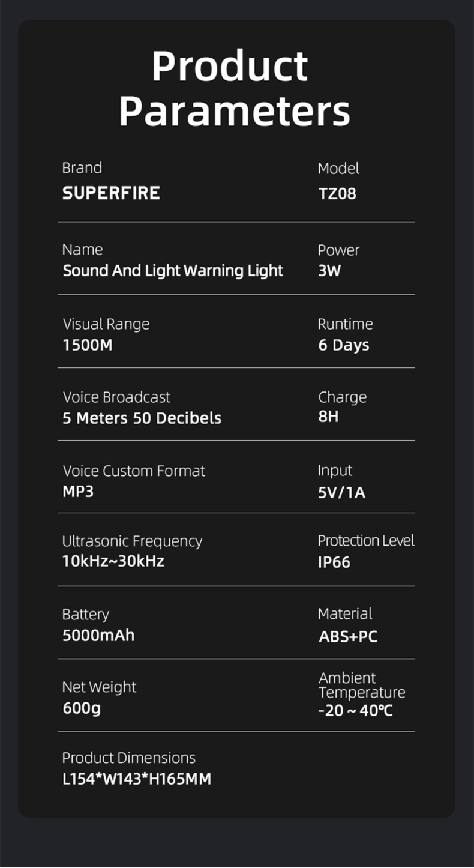Click the ABS+PC material value
Screen dimensions: 474x868
[x=348, y=636]
